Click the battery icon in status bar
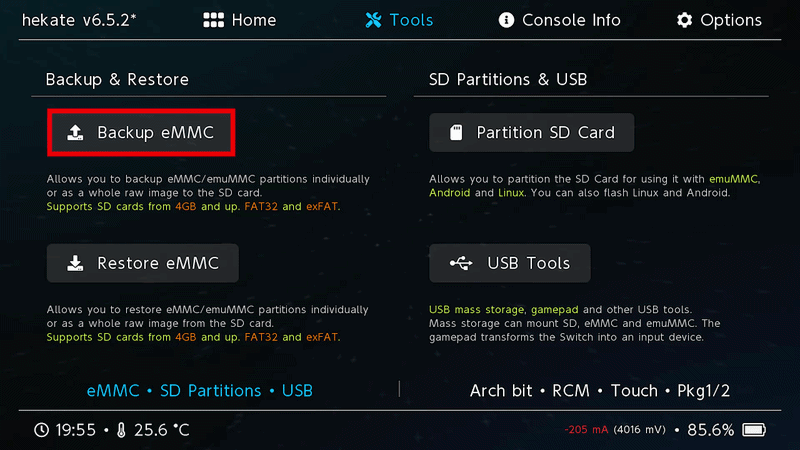 [755, 430]
